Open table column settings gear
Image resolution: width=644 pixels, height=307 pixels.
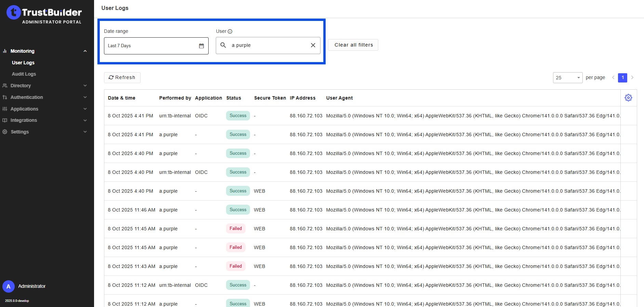(x=628, y=98)
